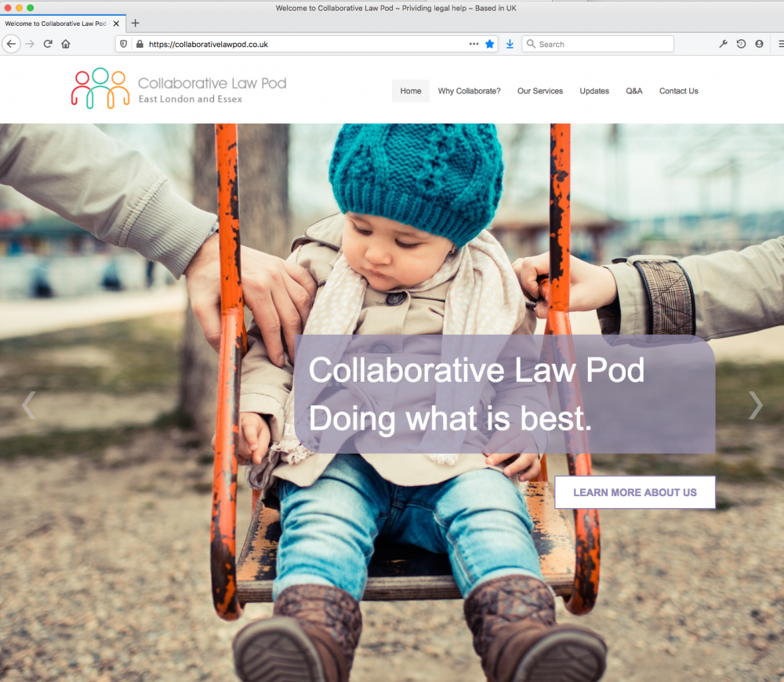Click the macOS green fullscreen button

pyautogui.click(x=30, y=8)
